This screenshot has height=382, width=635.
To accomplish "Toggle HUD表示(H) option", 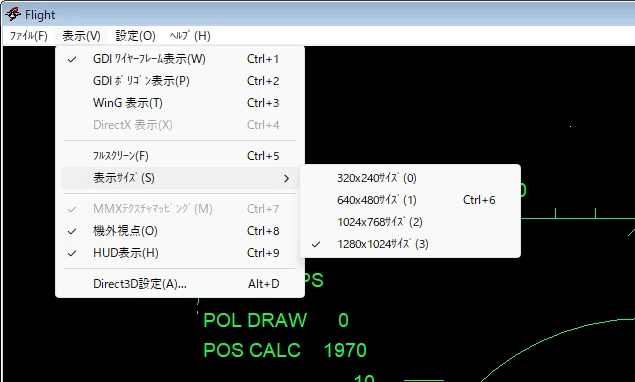I will 180,252.
